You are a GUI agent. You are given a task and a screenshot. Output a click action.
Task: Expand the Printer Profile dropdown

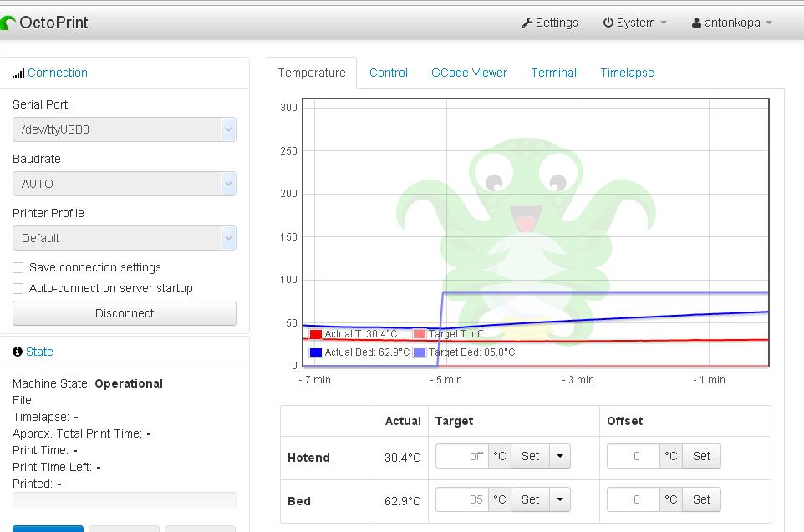pos(125,238)
